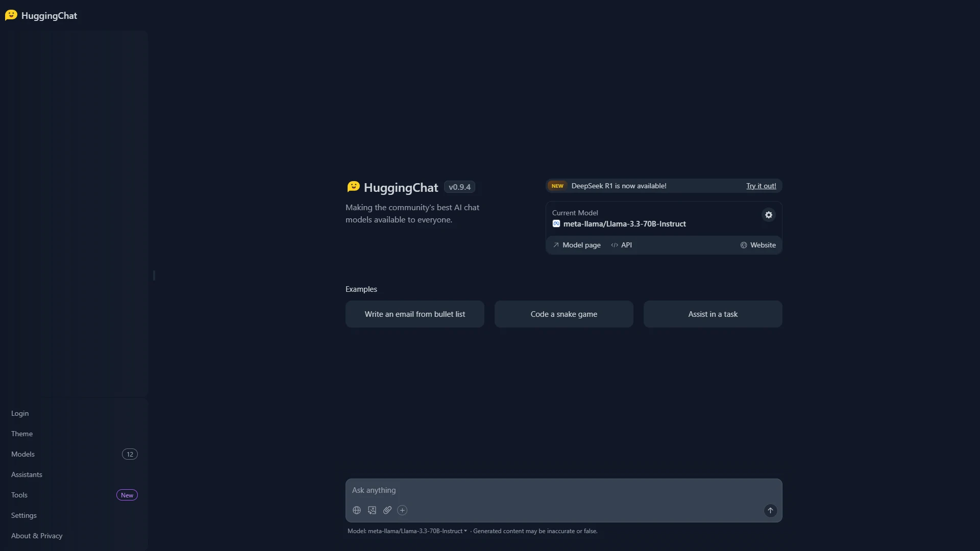Viewport: 980px width, 551px height.
Task: Open Settings from the sidebar
Action: point(75,515)
